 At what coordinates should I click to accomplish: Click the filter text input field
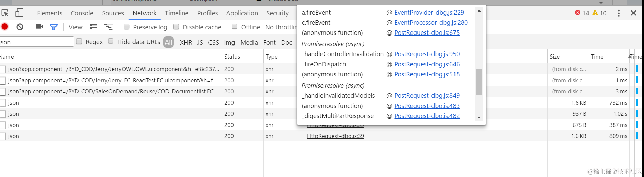[x=37, y=42]
